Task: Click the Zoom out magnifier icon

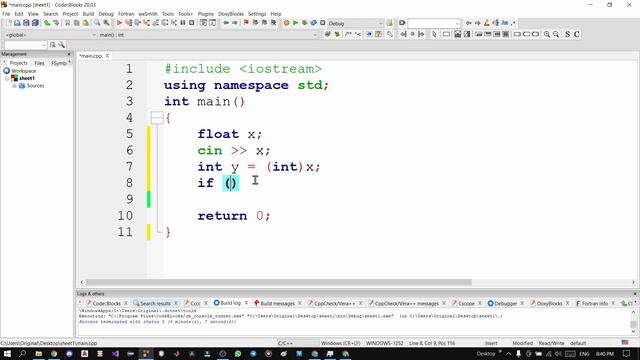Action: click(556, 34)
